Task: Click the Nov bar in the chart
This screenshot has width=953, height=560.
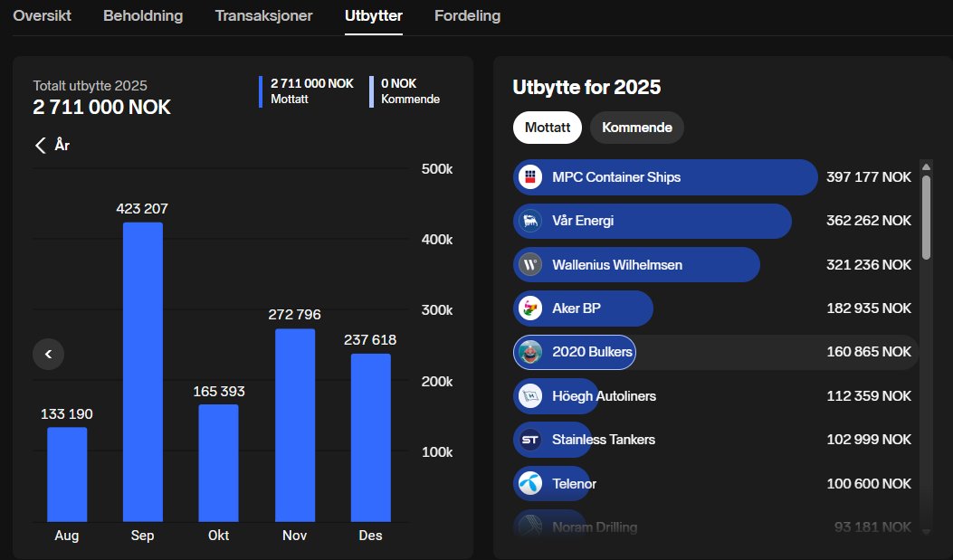Action: click(295, 425)
